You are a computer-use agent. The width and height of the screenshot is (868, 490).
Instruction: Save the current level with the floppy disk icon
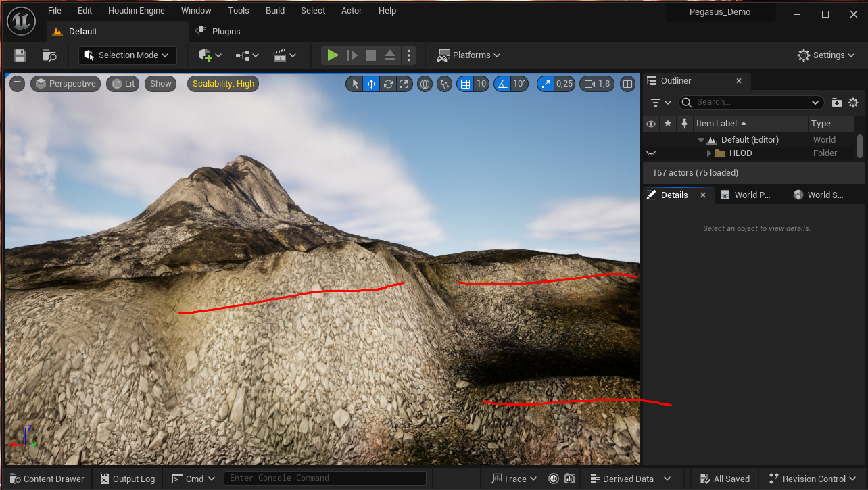[x=20, y=55]
